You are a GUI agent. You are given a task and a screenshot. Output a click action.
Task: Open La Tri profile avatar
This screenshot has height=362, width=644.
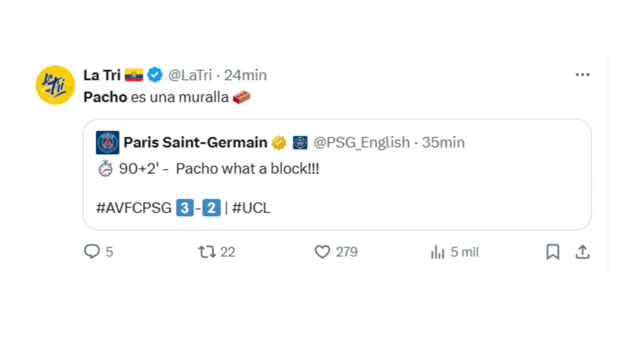click(x=55, y=85)
